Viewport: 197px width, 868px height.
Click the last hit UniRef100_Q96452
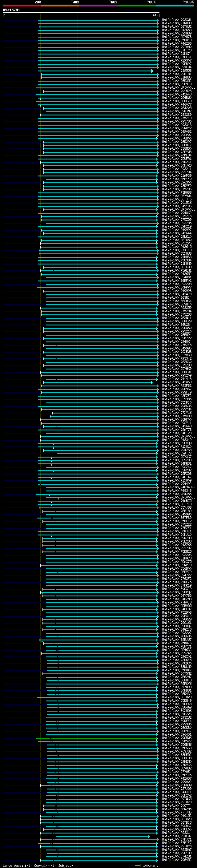[176, 860]
